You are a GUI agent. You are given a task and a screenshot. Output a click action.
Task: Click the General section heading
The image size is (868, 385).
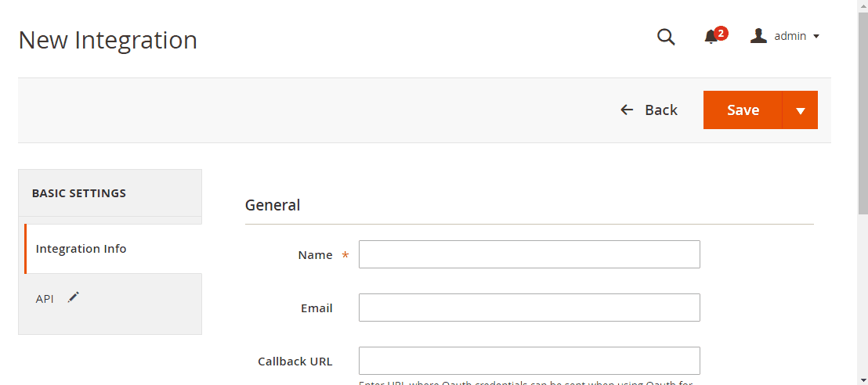coord(273,205)
